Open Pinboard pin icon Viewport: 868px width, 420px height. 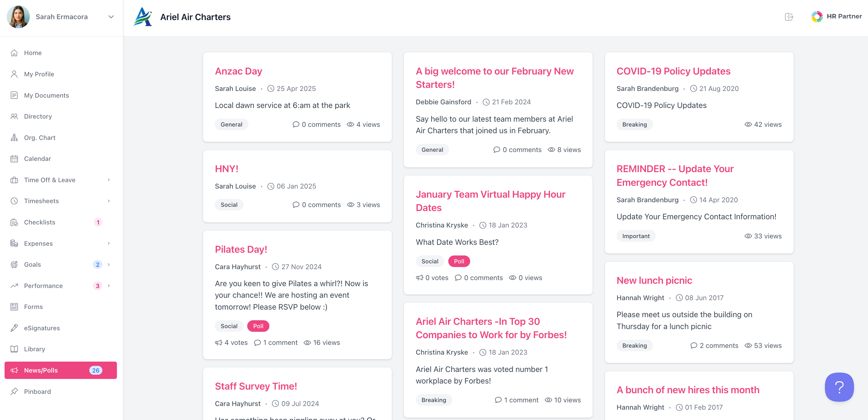tap(14, 391)
